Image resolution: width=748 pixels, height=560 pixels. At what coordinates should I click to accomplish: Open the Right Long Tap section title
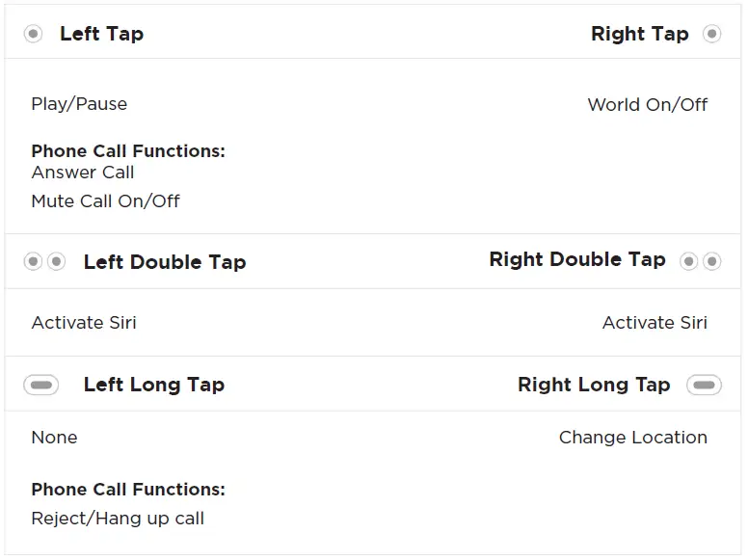[x=594, y=385]
